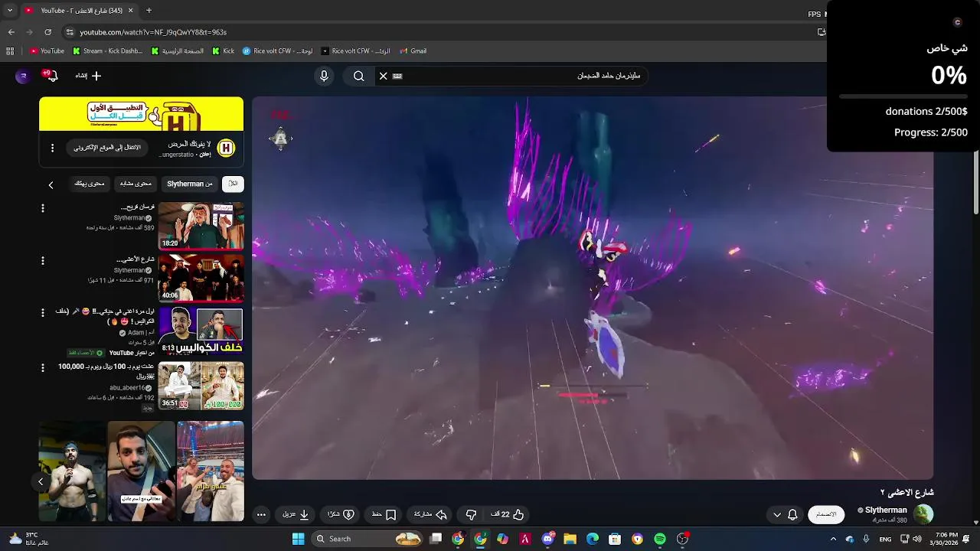This screenshot has width=980, height=551.
Task: Open the Gmail bookmark
Action: point(413,51)
